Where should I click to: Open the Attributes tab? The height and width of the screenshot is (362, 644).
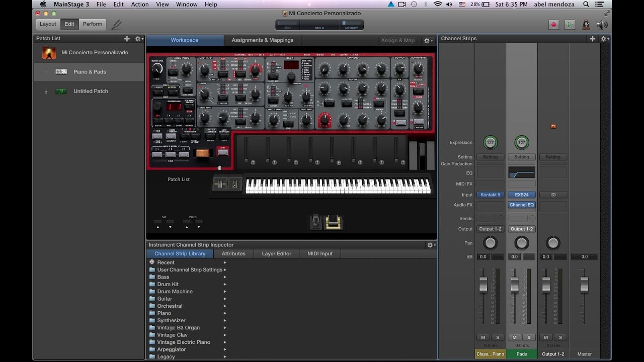(233, 254)
